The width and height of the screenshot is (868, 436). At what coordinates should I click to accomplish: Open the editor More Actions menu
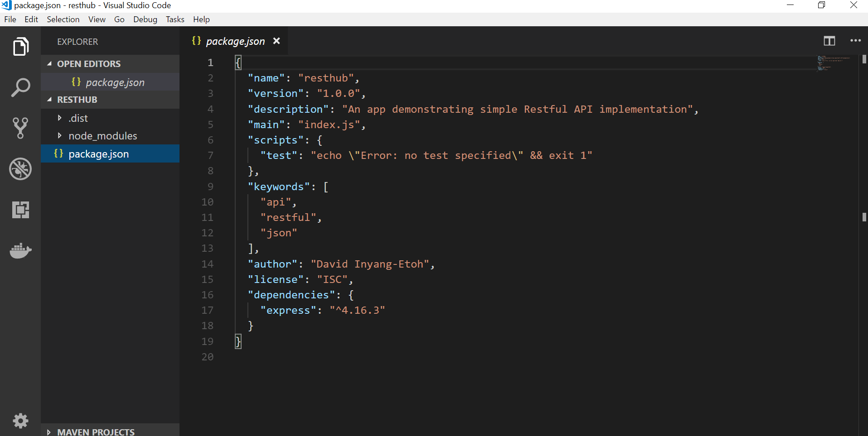(855, 41)
